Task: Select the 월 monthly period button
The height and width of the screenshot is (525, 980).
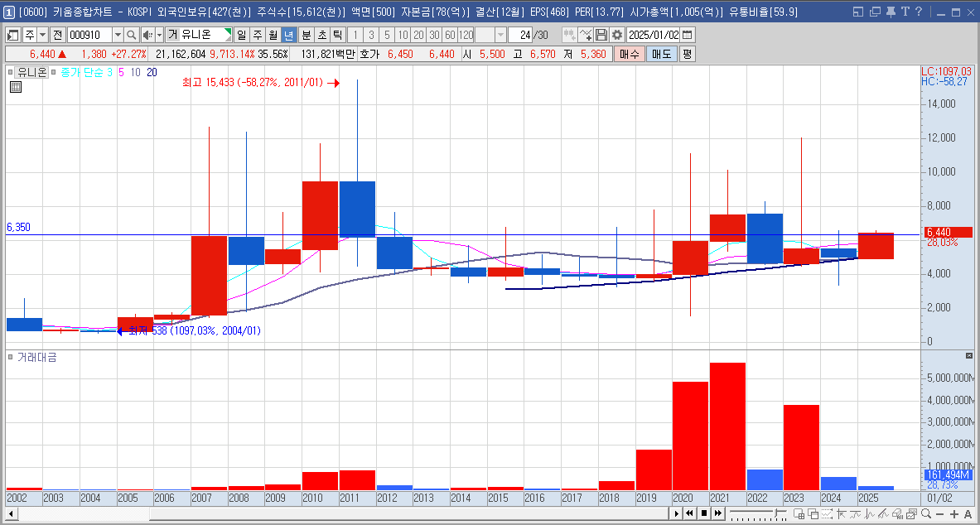Action: click(273, 35)
